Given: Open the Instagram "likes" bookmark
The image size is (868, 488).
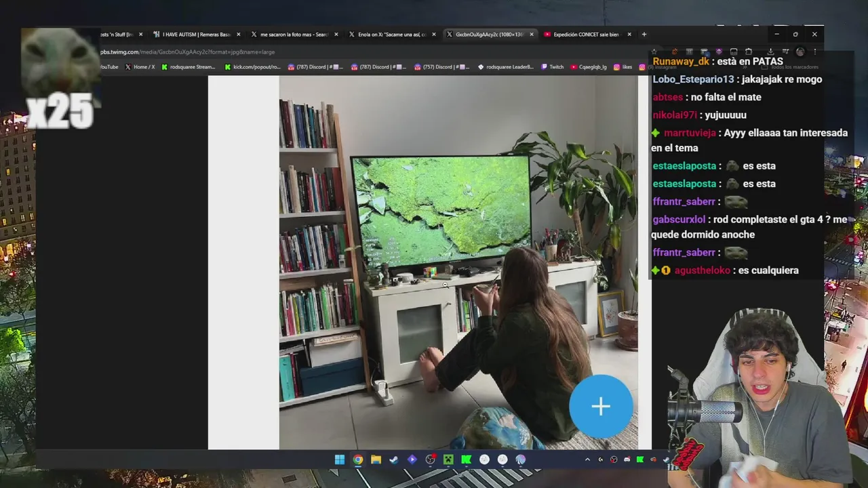Looking at the screenshot, I should click(x=623, y=67).
